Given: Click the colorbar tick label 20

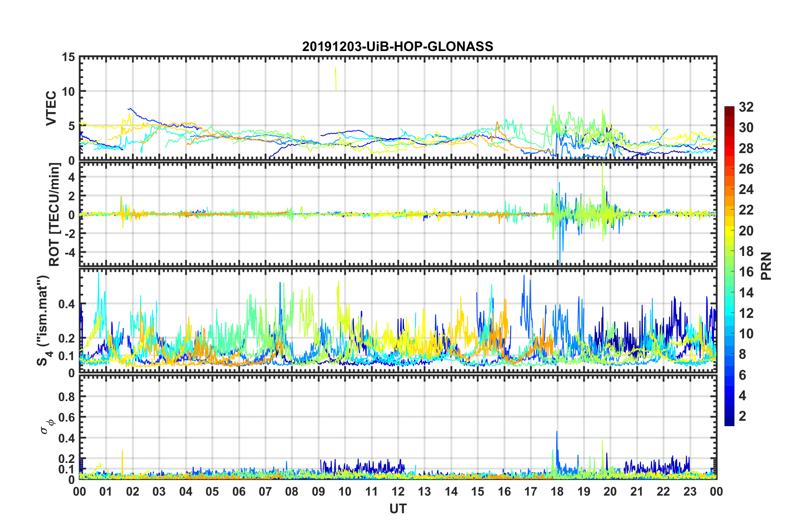Looking at the screenshot, I should 746,231.
